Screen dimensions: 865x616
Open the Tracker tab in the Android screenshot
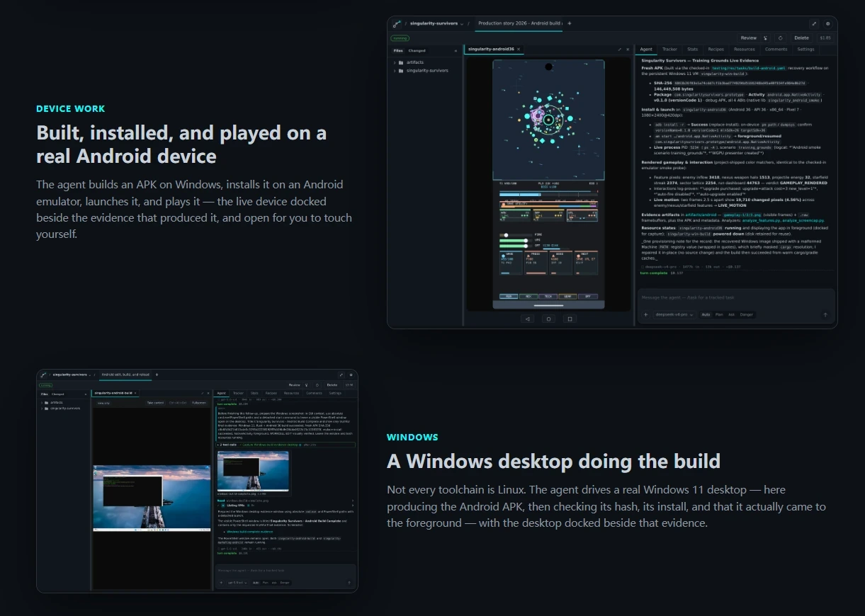pyautogui.click(x=669, y=50)
